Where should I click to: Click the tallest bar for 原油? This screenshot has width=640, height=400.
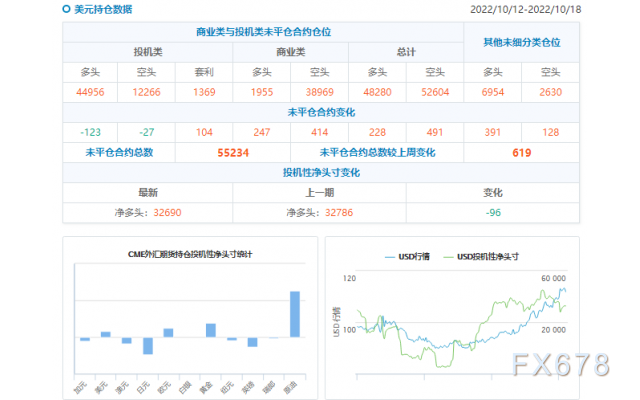click(x=295, y=314)
